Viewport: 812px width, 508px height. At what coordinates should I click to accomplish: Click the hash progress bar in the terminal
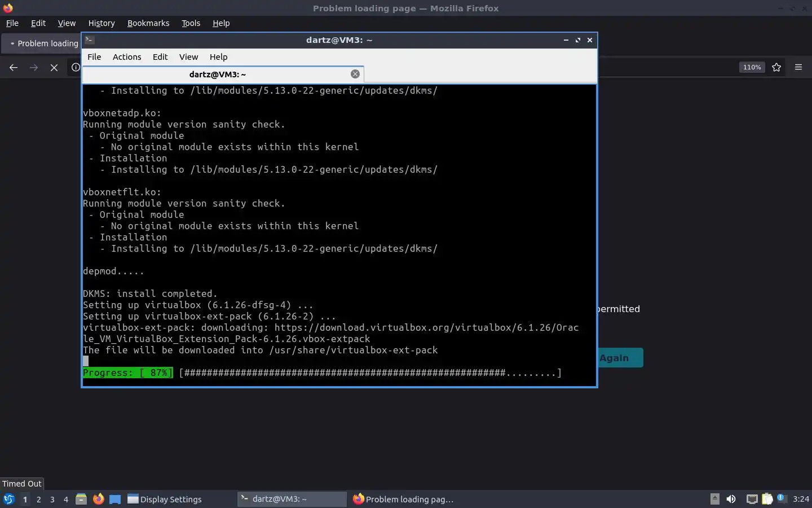370,373
